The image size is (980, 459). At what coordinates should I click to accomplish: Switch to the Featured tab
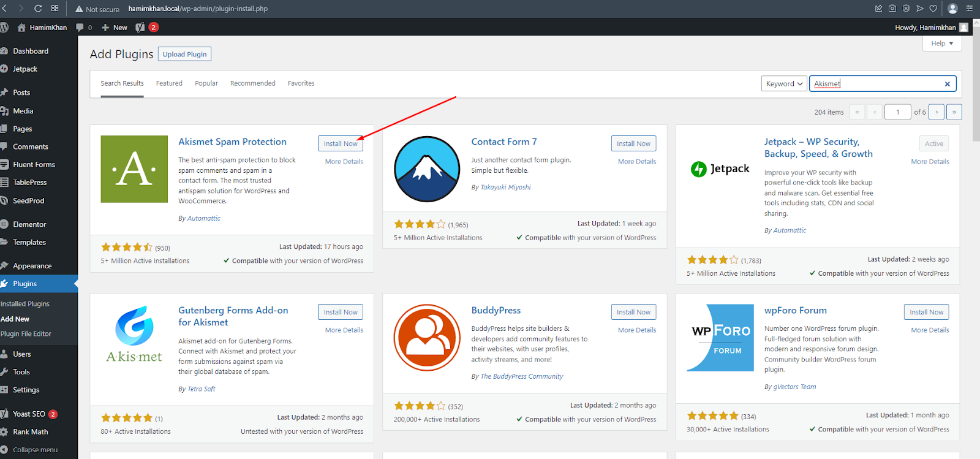pos(169,83)
